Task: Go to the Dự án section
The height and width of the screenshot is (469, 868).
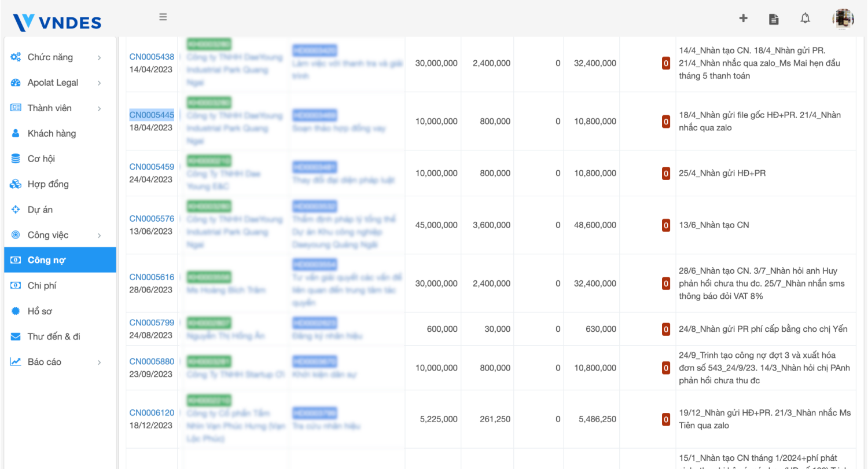Action: click(x=40, y=210)
